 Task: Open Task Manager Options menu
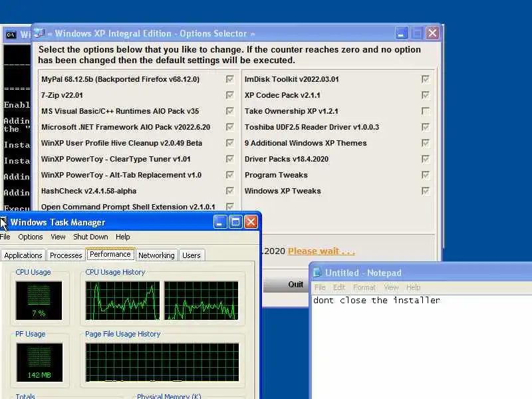point(31,237)
